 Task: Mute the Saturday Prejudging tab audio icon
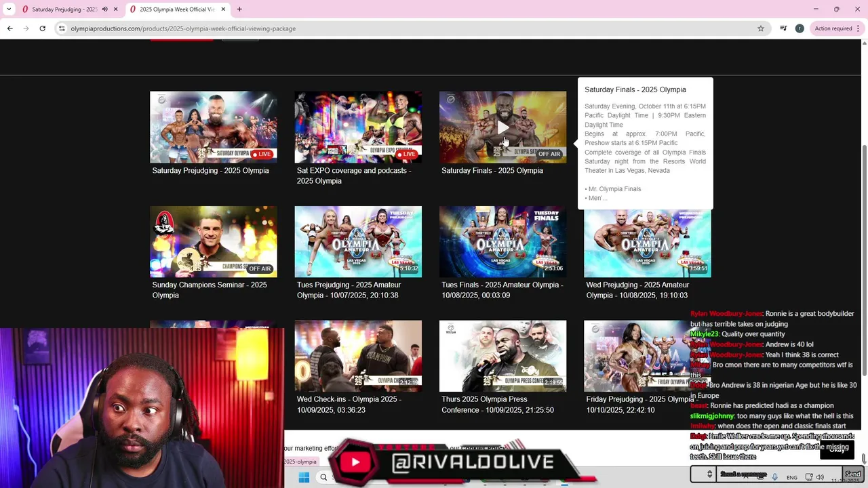pos(104,9)
